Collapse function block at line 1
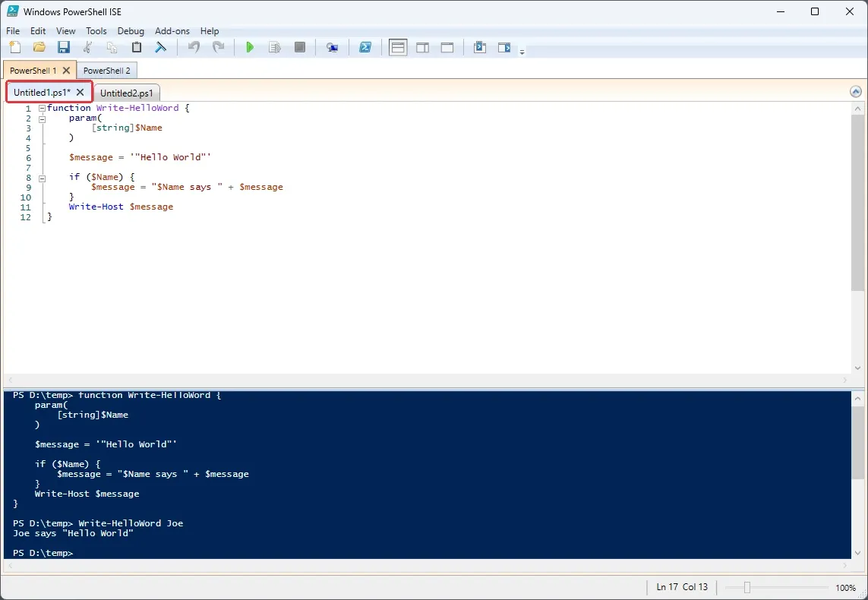This screenshot has width=868, height=600. [x=42, y=109]
